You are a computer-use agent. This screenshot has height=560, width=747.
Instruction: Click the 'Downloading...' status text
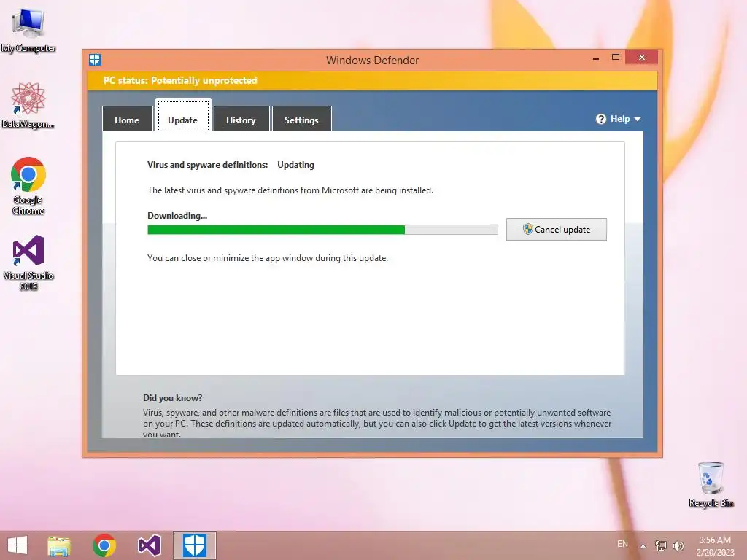pyautogui.click(x=177, y=216)
